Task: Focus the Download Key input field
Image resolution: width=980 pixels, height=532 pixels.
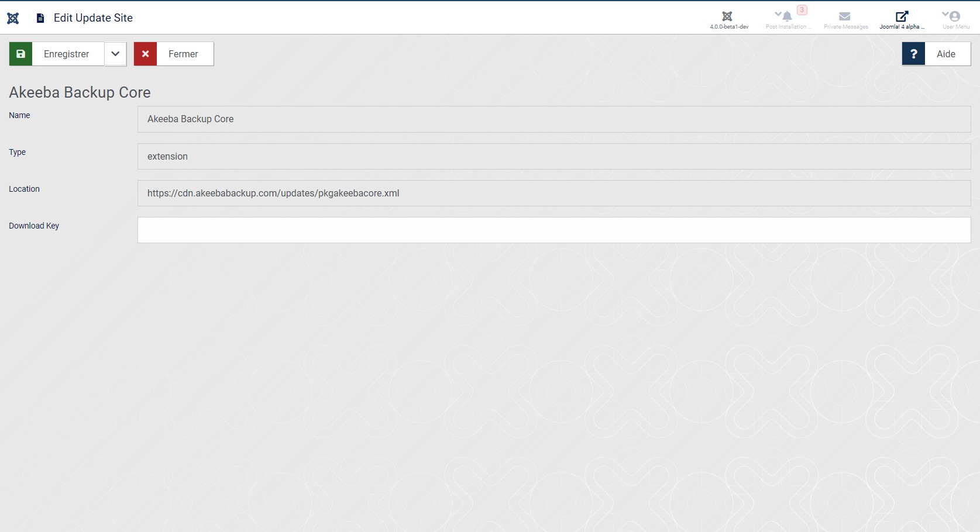Action: click(x=554, y=230)
